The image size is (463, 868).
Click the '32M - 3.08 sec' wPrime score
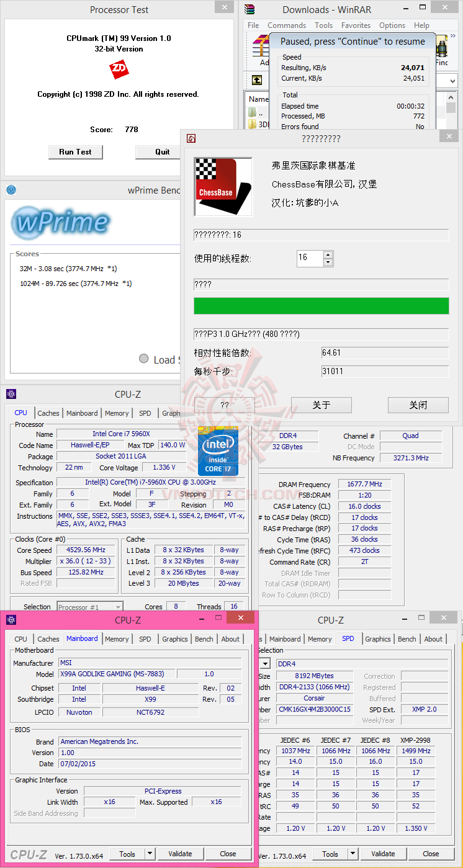pyautogui.click(x=68, y=269)
